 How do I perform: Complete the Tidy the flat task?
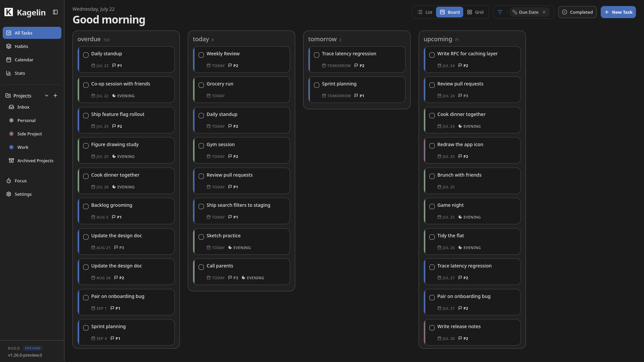point(432,237)
